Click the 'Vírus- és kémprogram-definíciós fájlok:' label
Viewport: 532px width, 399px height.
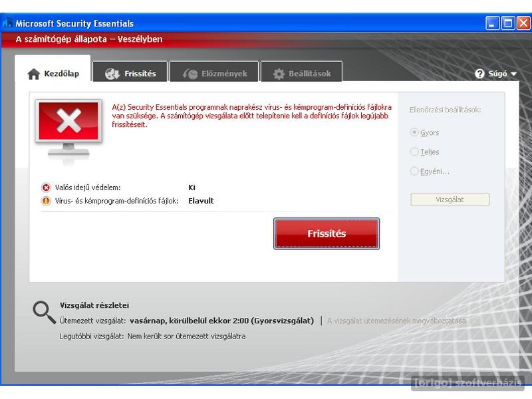(x=116, y=201)
